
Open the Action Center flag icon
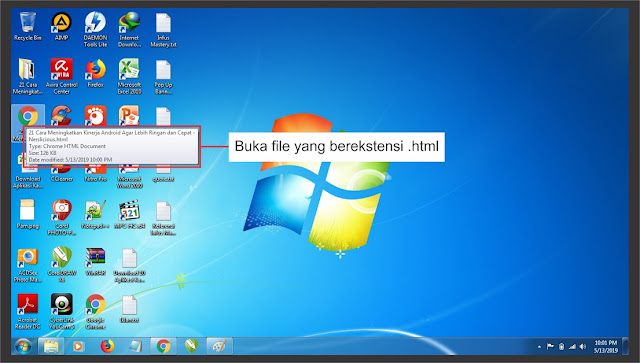tap(550, 347)
